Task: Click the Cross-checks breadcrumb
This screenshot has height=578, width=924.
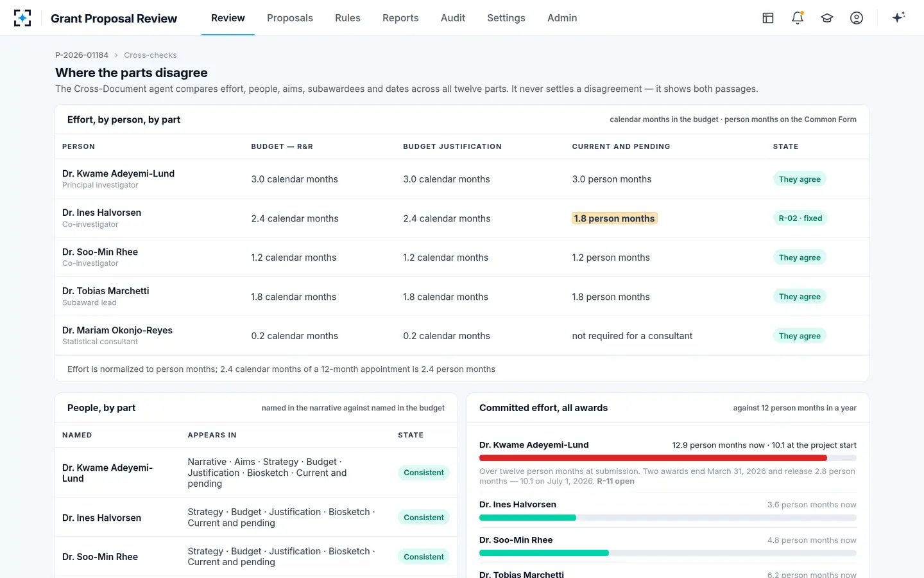Action: 150,55
